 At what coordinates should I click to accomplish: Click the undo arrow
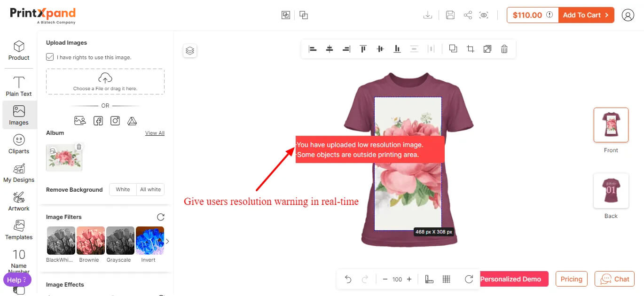tap(348, 279)
